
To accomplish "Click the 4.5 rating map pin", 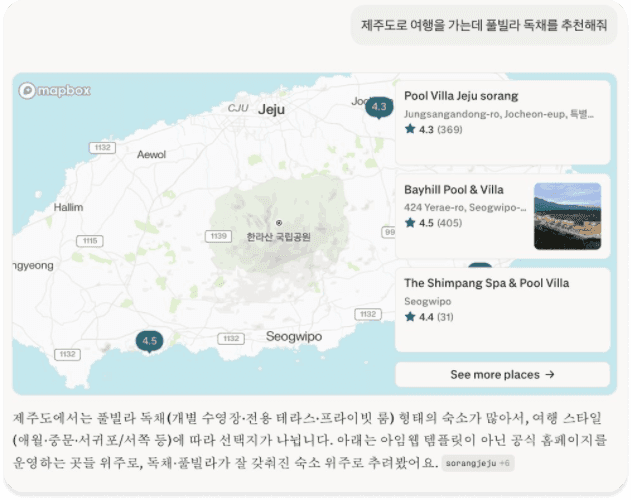I will click(x=149, y=341).
